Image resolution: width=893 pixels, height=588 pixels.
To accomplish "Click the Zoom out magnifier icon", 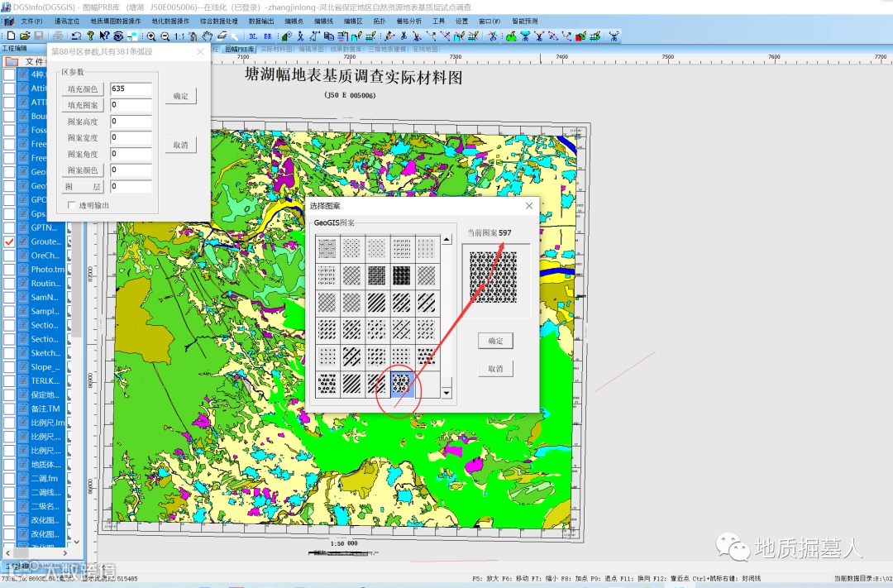I will tap(165, 36).
